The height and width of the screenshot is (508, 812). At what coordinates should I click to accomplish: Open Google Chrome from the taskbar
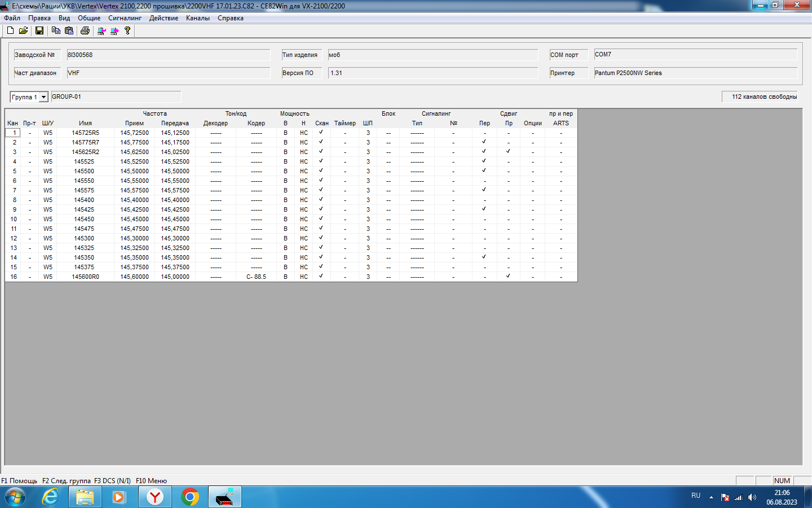[x=190, y=497]
